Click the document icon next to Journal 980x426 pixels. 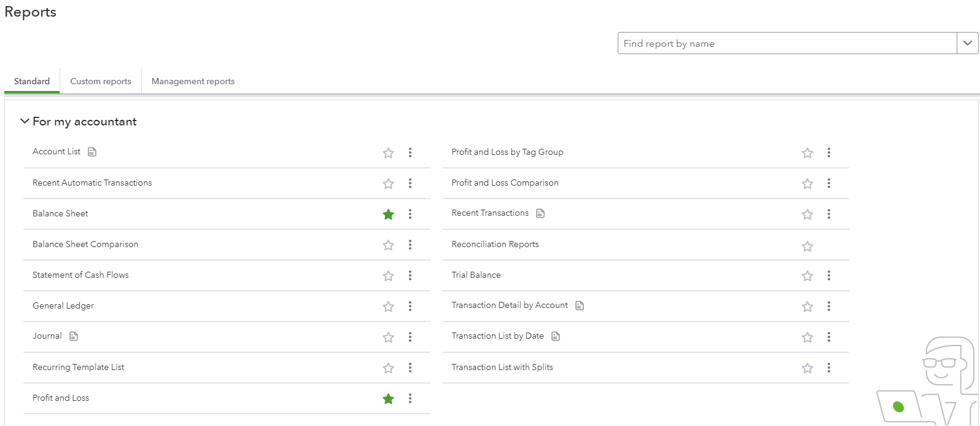pyautogui.click(x=74, y=336)
